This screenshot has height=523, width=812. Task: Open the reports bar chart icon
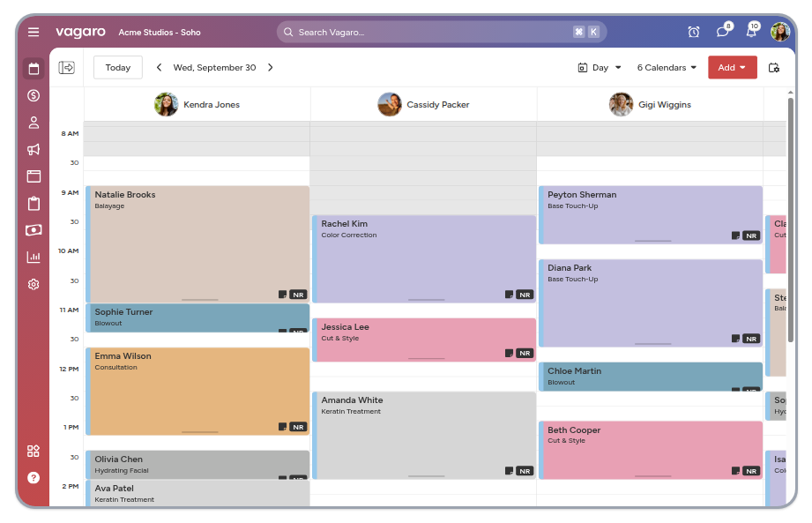click(x=34, y=257)
